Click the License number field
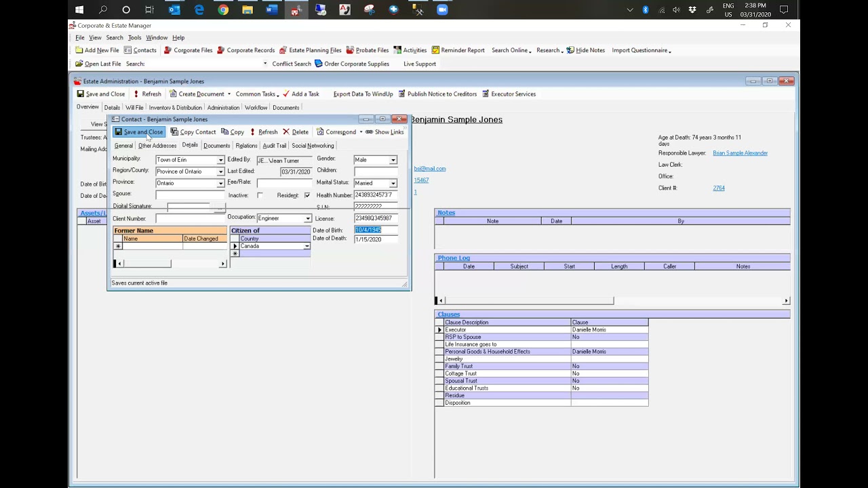This screenshot has width=868, height=488. (x=376, y=218)
